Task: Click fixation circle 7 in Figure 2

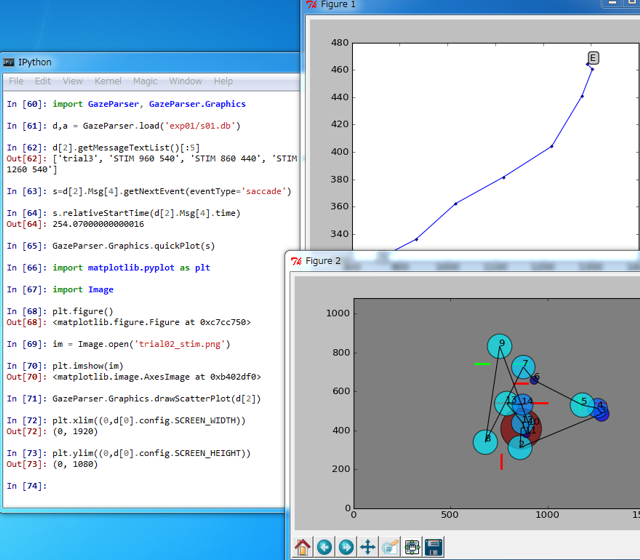Action: point(523,367)
